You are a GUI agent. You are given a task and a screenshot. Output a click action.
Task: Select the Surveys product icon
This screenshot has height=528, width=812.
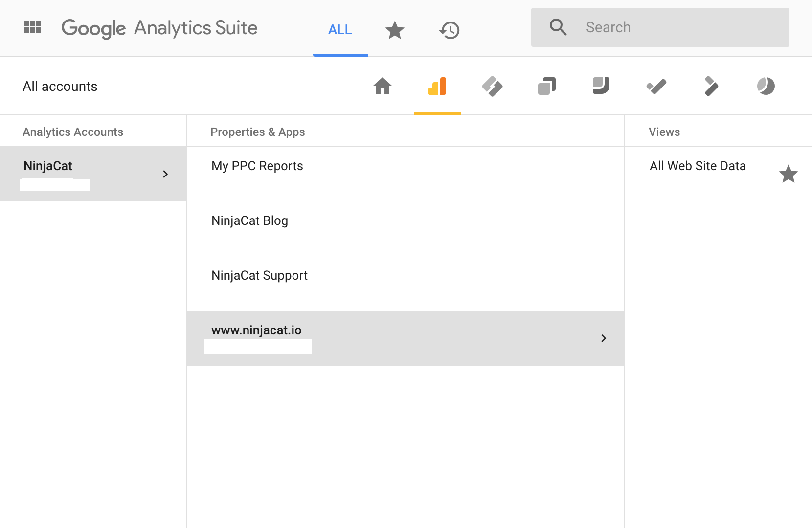[x=601, y=86]
